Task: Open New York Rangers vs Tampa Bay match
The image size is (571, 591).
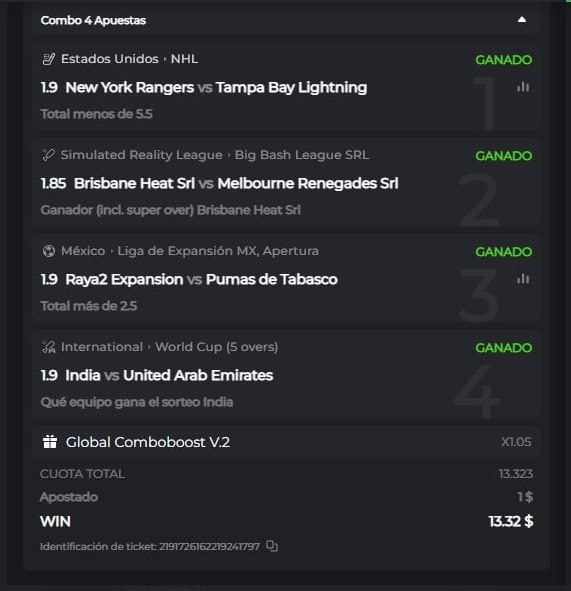Action: (x=216, y=87)
